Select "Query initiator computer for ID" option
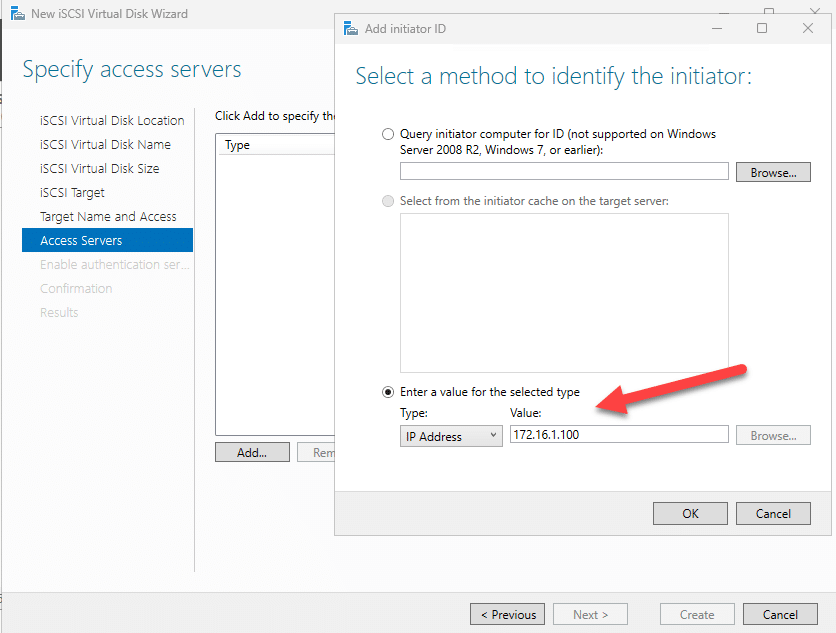The image size is (836, 633). point(388,133)
